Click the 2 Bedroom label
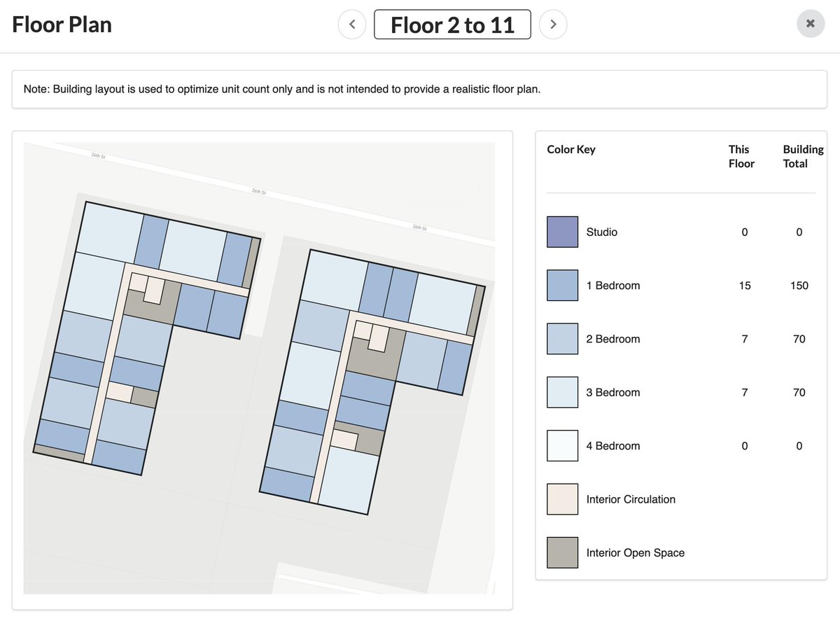The image size is (840, 621). point(613,339)
